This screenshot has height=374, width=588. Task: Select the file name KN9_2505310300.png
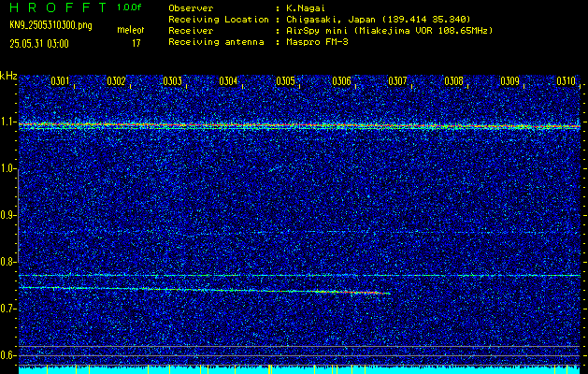pos(50,25)
